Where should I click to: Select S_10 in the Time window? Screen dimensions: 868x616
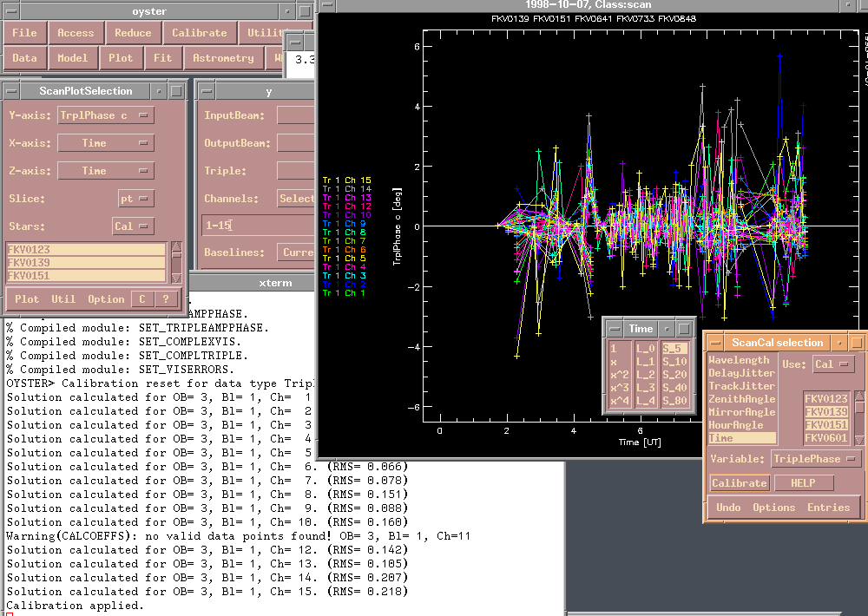[x=674, y=362]
